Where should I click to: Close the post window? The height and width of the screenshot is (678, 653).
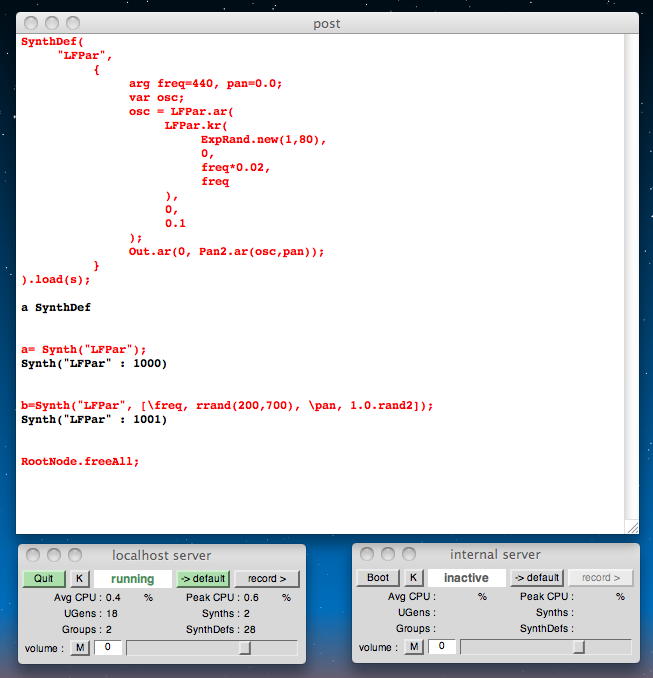coord(31,22)
